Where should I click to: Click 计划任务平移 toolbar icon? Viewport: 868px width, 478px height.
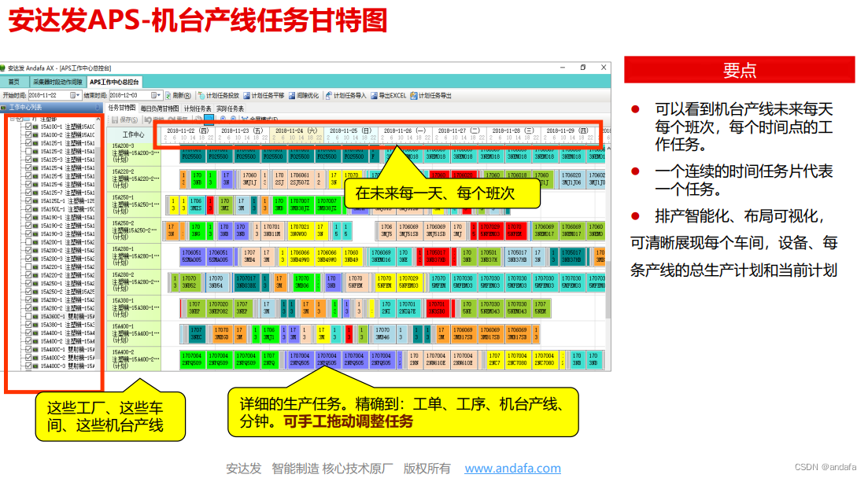coord(247,96)
